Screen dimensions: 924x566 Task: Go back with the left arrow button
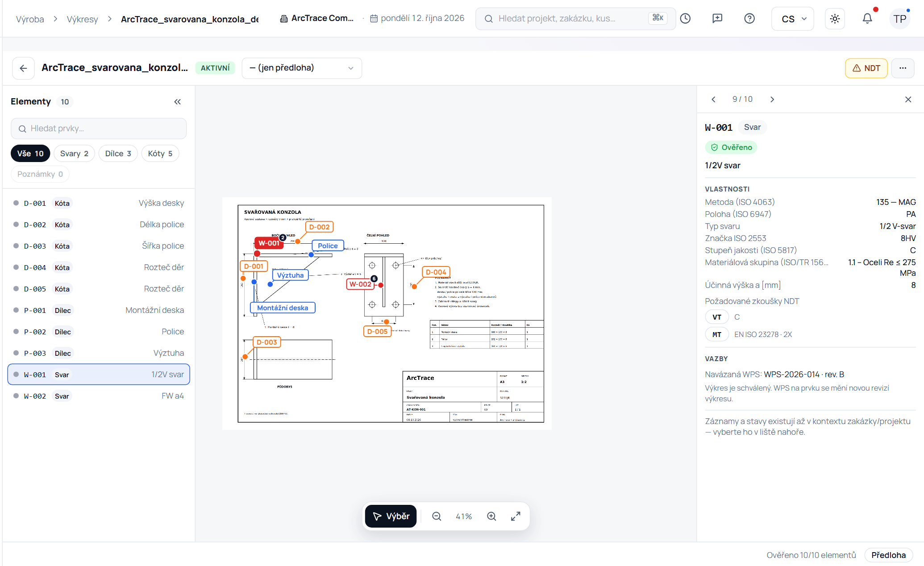23,68
